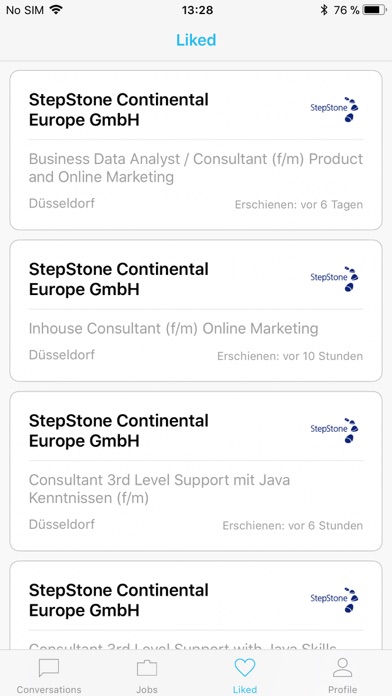Open Consultant 3rd Level Support mit Java job
Screen dimensions: 392x696
[x=196, y=471]
